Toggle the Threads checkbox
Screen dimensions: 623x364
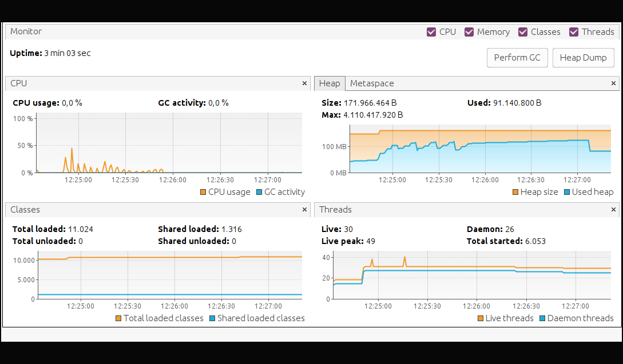(574, 32)
